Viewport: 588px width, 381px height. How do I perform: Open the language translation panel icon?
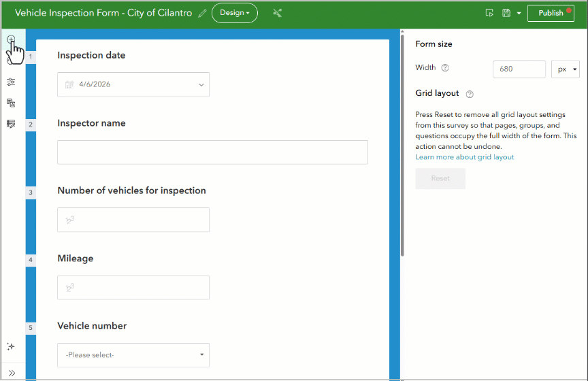click(11, 103)
